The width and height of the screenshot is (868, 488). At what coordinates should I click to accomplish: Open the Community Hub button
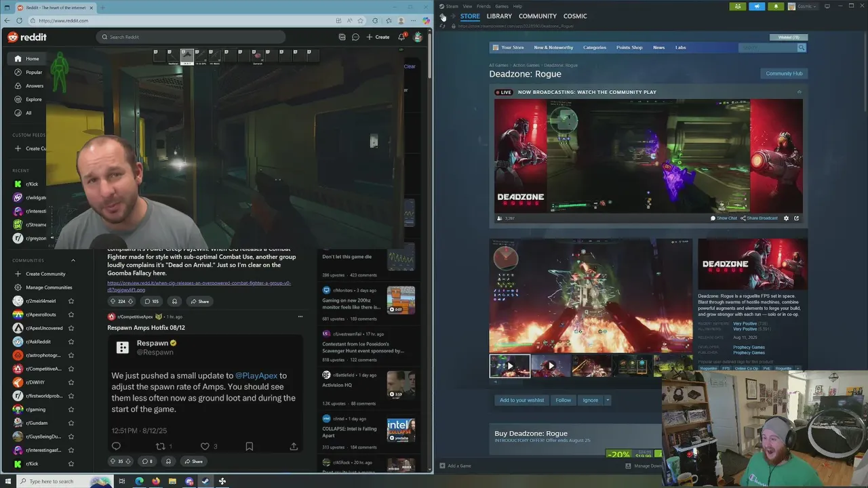(784, 73)
